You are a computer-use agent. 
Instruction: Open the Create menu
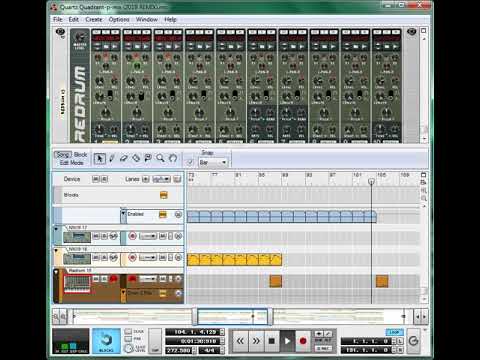point(94,19)
